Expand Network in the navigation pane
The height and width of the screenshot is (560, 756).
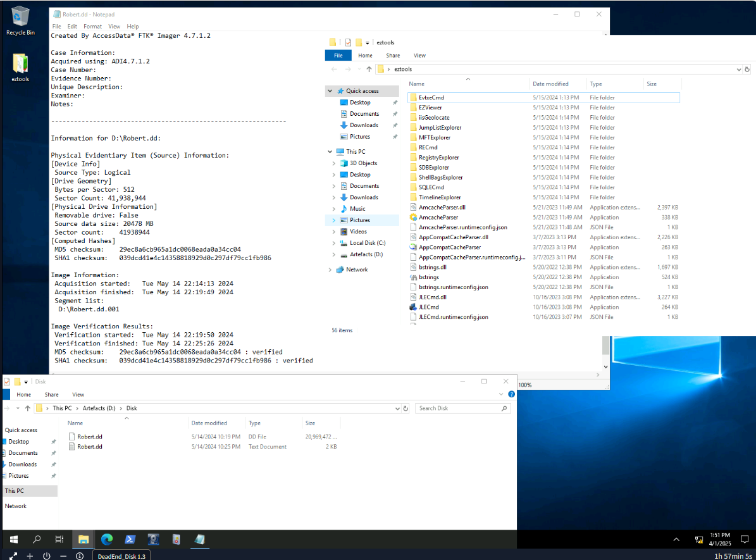point(330,269)
